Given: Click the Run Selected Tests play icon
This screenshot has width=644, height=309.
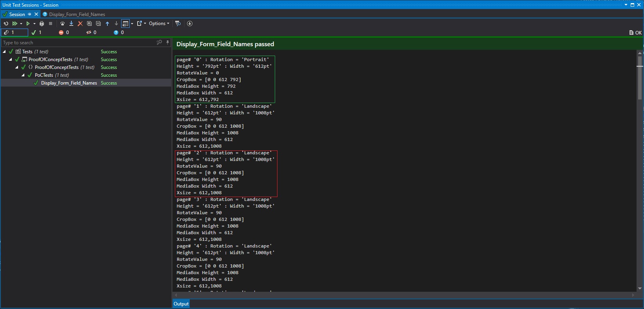Looking at the screenshot, I should pyautogui.click(x=28, y=23).
